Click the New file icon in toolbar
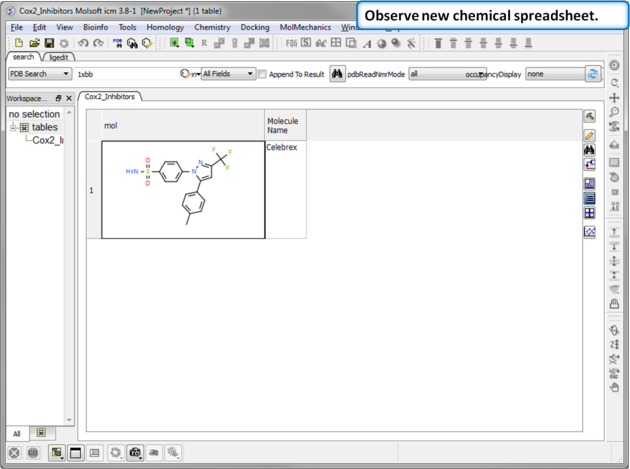 (x=18, y=44)
